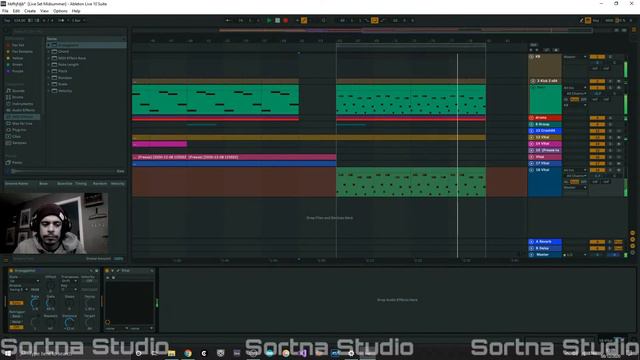The width and height of the screenshot is (640, 360).
Task: Select Plug-ins category in browser
Action: tap(19, 130)
